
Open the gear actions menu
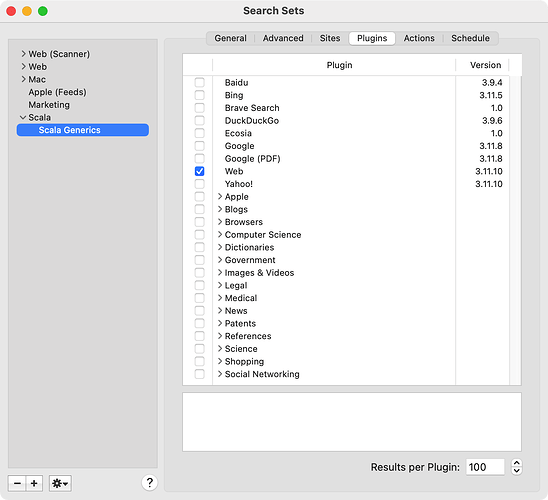point(60,484)
